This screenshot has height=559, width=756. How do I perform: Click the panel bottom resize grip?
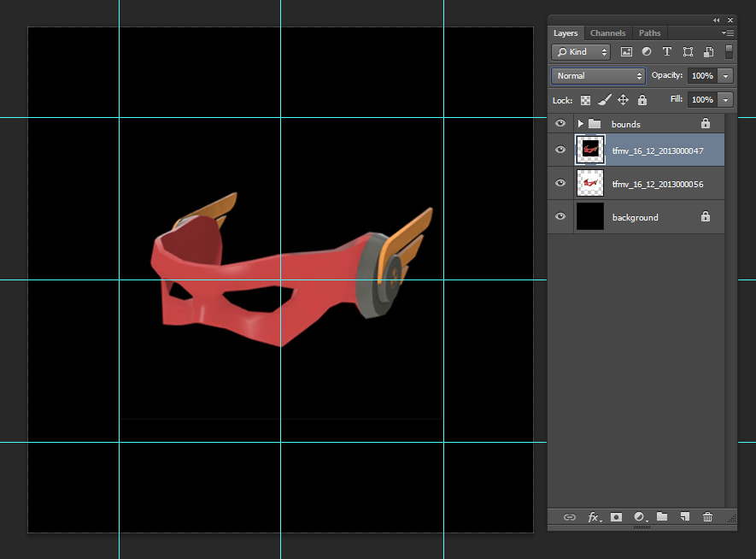click(642, 527)
